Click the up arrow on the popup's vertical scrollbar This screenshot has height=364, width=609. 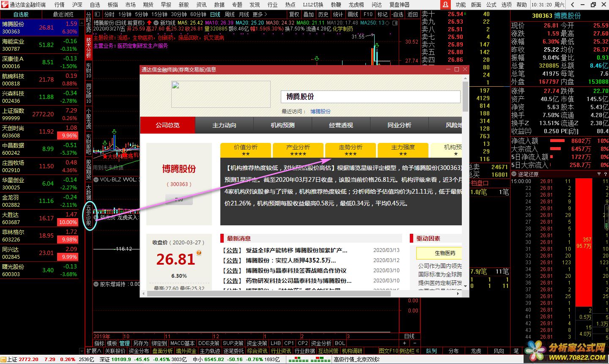pos(466,77)
